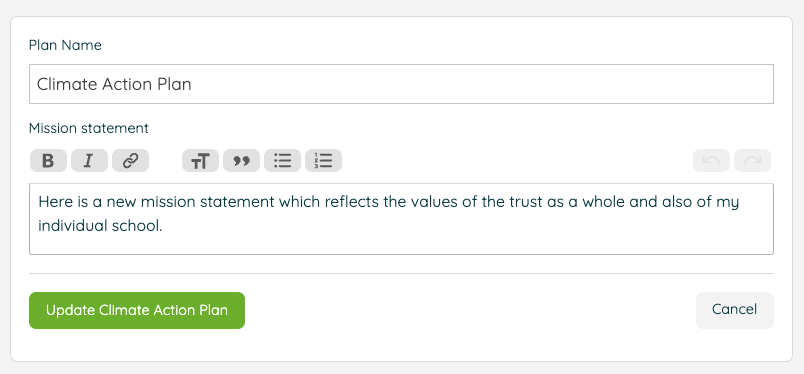Click the word "Here" starting the statement
Viewport: 804px width, 374px height.
point(54,202)
